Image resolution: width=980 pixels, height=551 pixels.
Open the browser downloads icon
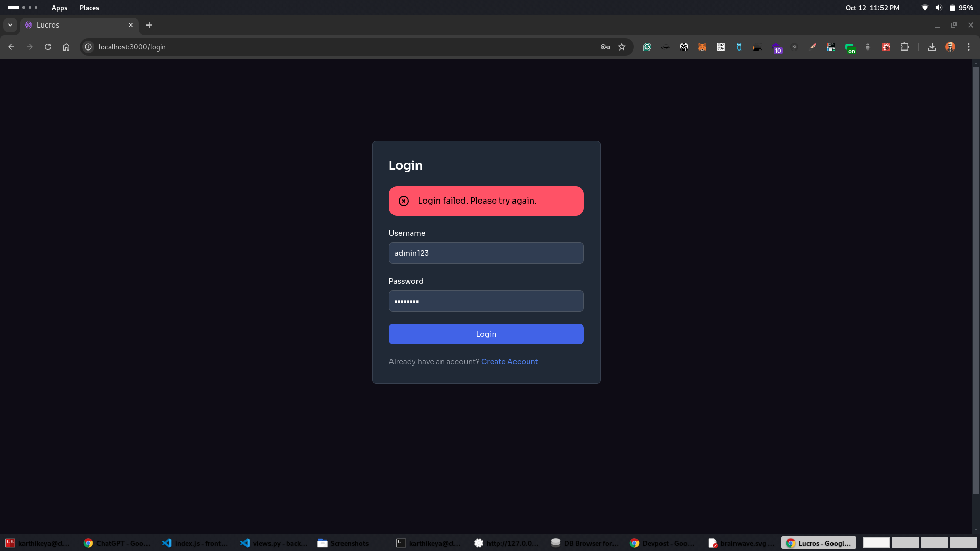coord(932,47)
